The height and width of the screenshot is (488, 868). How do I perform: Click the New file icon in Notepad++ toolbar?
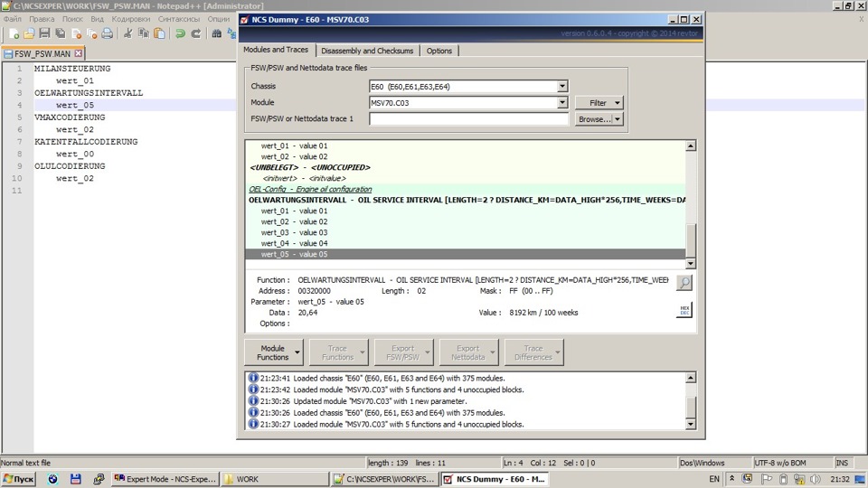pos(14,33)
